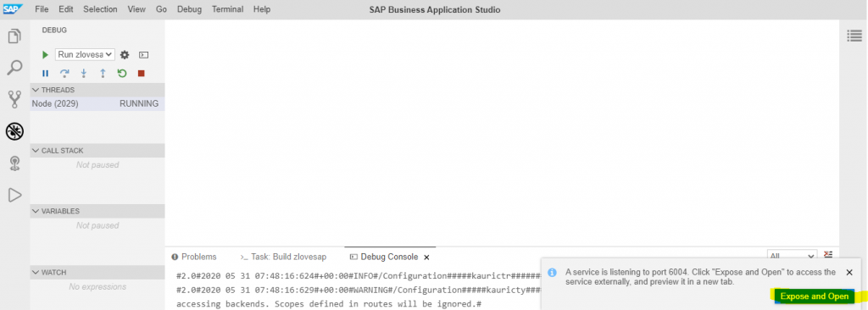The image size is (868, 310).
Task: Click 'Not paused' under CALL STACK
Action: [97, 165]
